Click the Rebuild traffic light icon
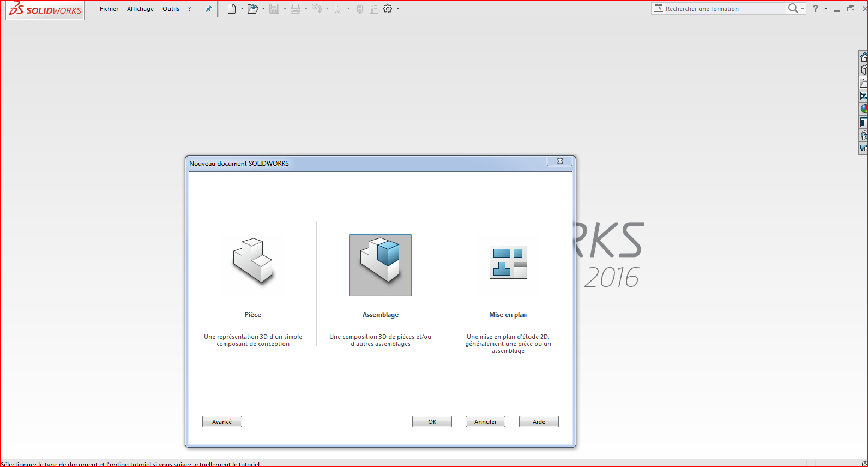The width and height of the screenshot is (868, 467). pos(360,9)
